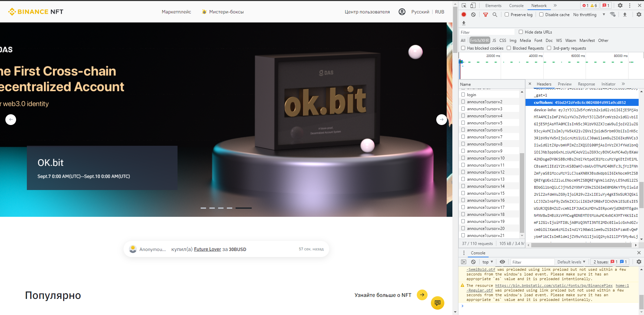Open the Preview tab of the request
644x315 pixels.
tap(564, 84)
